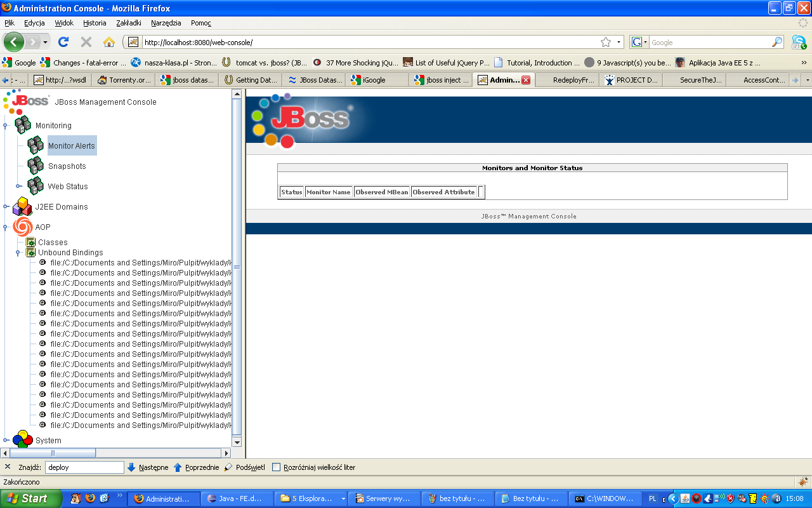Expand the Web Status tree node
812x508 pixels.
click(18, 186)
